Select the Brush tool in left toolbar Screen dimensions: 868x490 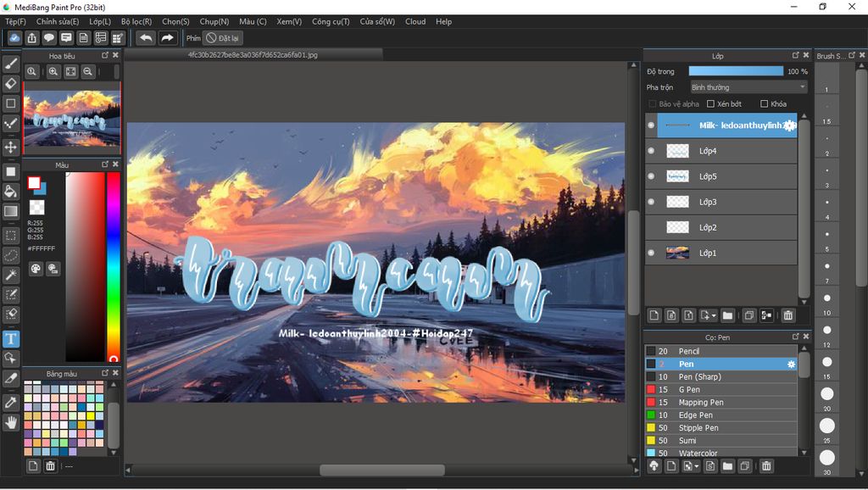click(10, 64)
